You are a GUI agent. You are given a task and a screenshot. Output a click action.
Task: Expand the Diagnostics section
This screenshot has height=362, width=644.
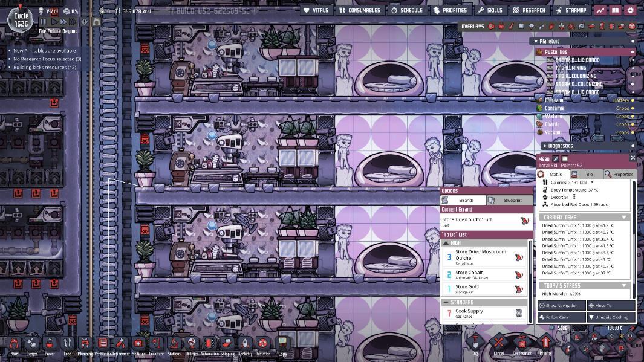click(x=545, y=146)
